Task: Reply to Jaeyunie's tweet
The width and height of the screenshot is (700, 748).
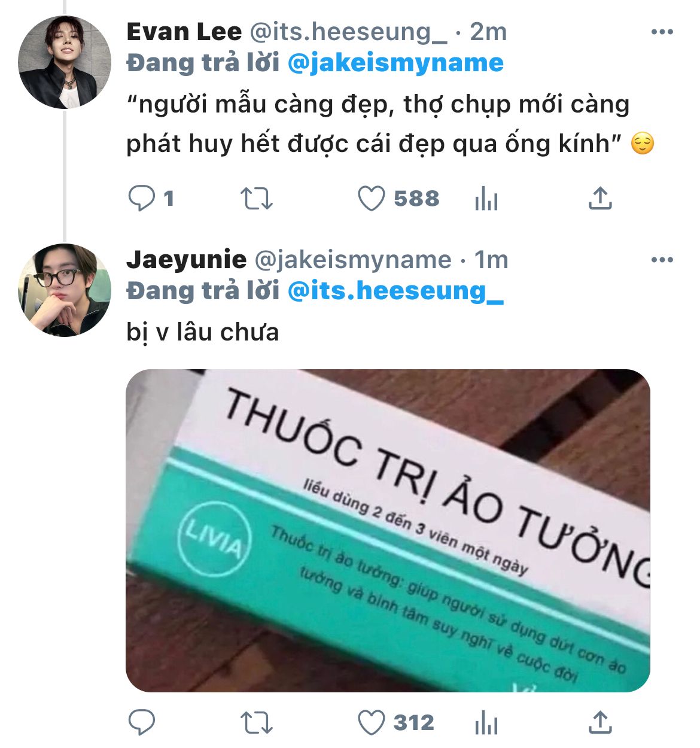Action: click(142, 722)
